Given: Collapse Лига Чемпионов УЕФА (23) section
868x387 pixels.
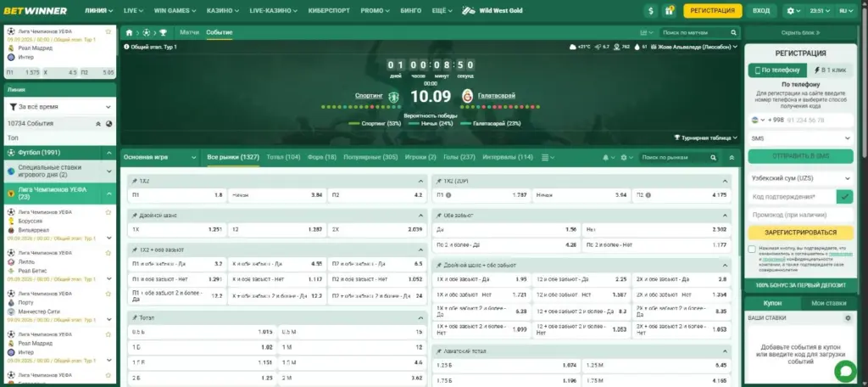Looking at the screenshot, I should point(109,193).
